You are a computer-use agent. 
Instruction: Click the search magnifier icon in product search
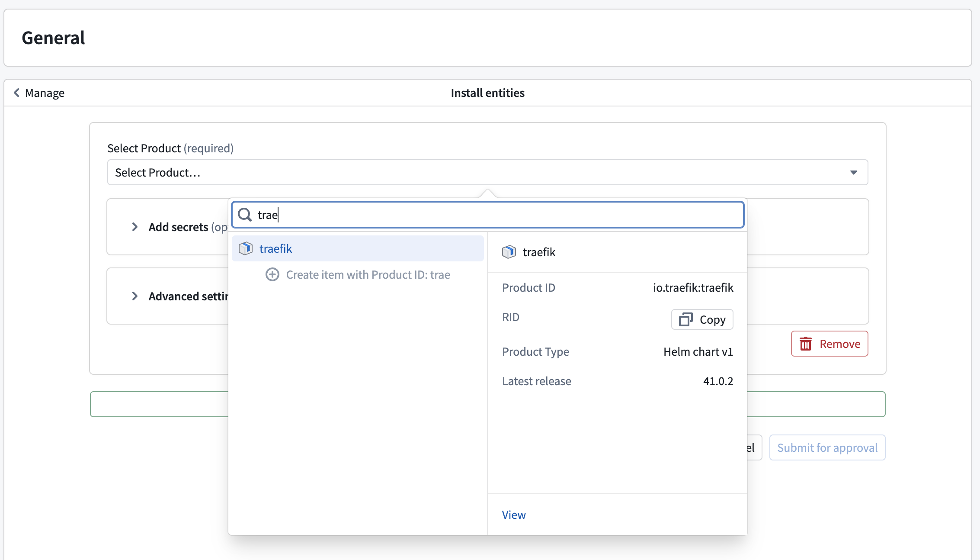pyautogui.click(x=245, y=215)
